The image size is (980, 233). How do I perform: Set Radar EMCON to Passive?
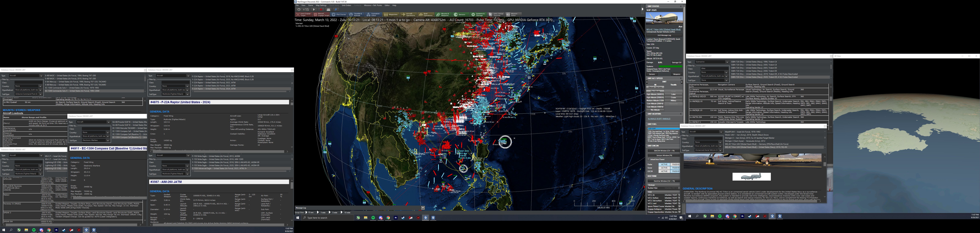676,164
